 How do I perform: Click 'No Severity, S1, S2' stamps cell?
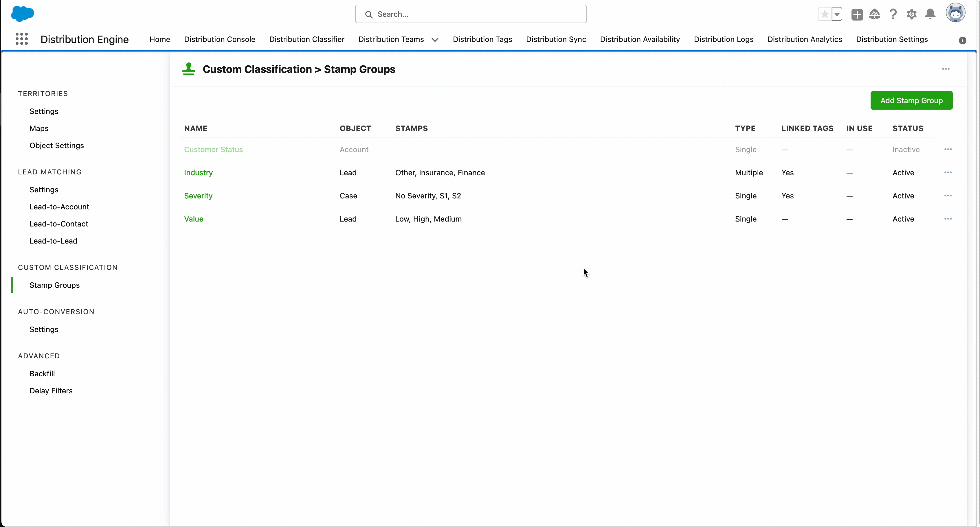click(428, 196)
